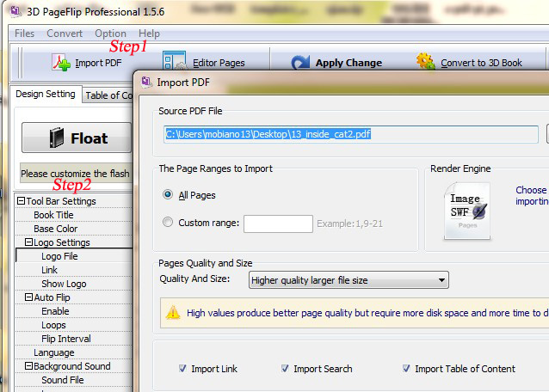The width and height of the screenshot is (549, 392).
Task: Collapse the Background Sound tree node
Action: [x=28, y=366]
